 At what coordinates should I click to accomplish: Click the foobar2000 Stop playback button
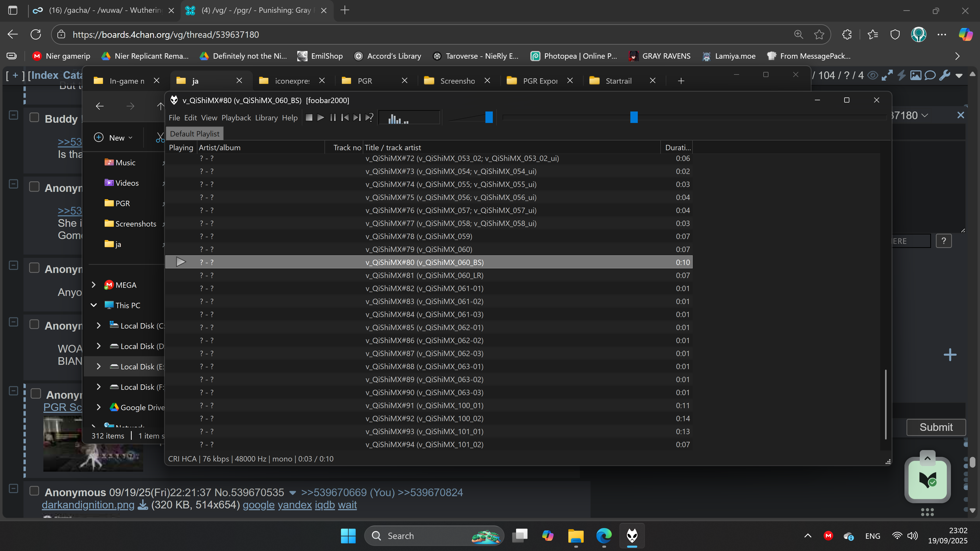[x=309, y=118]
